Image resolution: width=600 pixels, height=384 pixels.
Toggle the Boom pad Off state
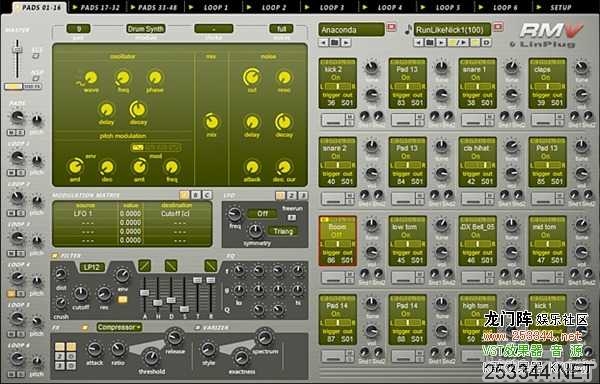pos(336,235)
